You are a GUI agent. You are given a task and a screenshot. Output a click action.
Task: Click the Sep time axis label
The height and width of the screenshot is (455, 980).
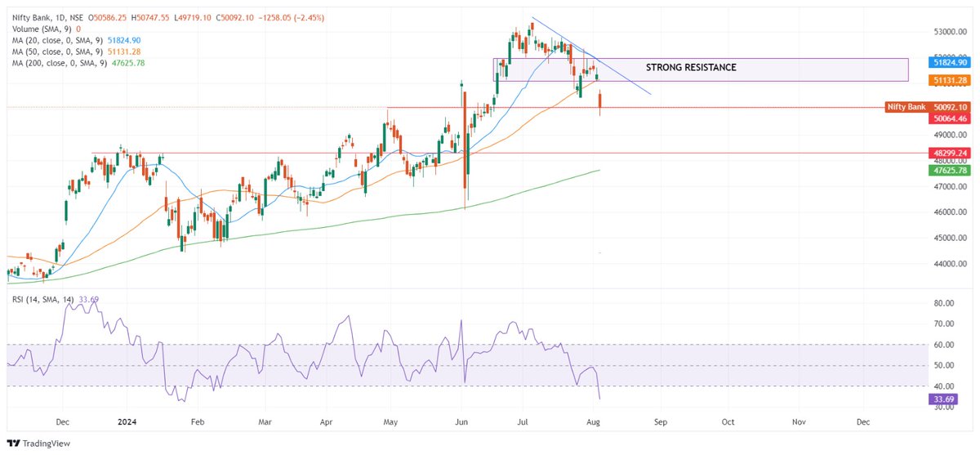tap(661, 424)
